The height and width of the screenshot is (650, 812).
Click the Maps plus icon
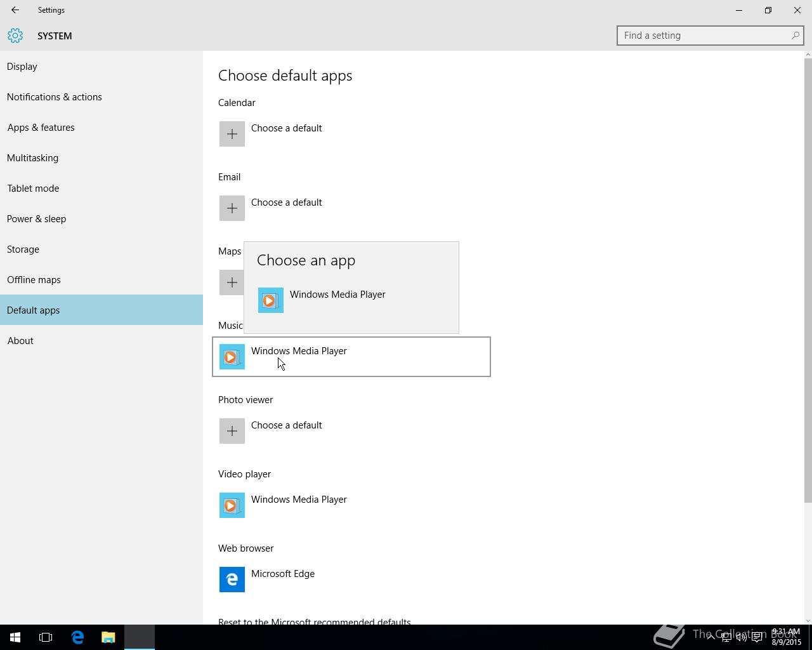point(232,282)
